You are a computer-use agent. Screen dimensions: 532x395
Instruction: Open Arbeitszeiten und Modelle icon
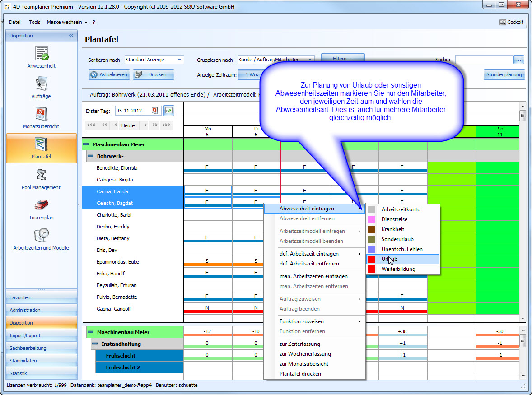[42, 235]
